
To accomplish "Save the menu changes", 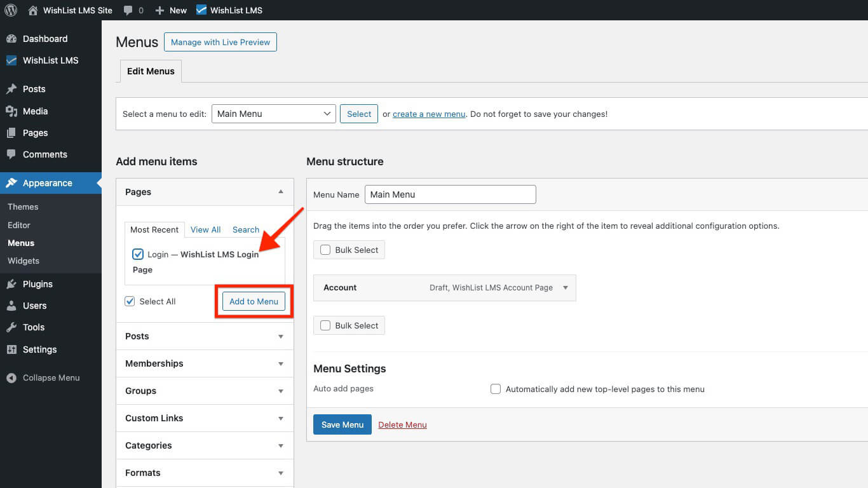I will coord(342,424).
